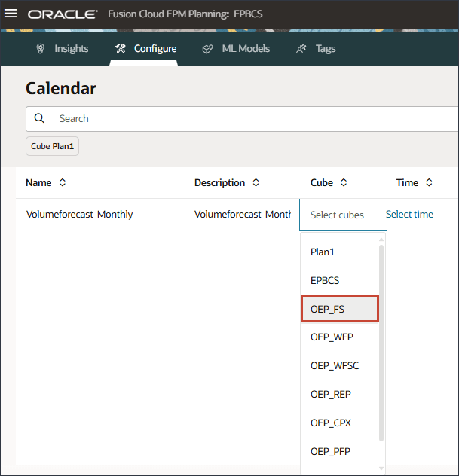Sort by the Time column arrows
This screenshot has height=476, width=459.
(429, 182)
